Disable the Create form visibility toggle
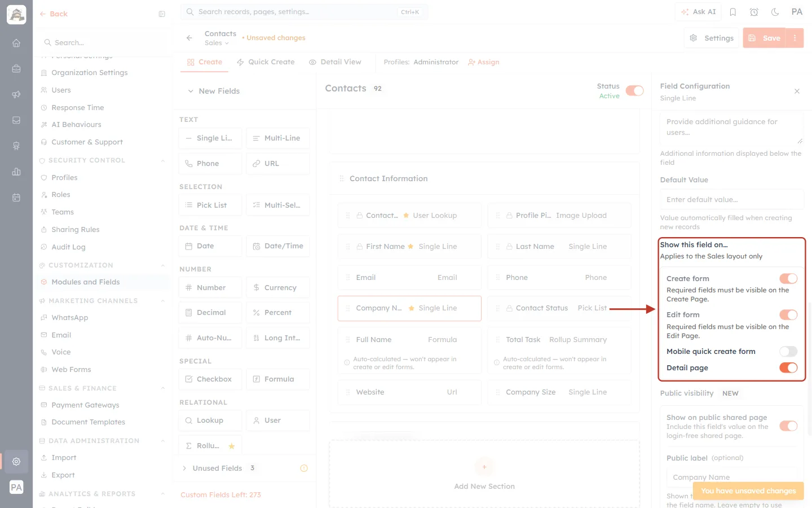The width and height of the screenshot is (812, 508). pos(788,278)
